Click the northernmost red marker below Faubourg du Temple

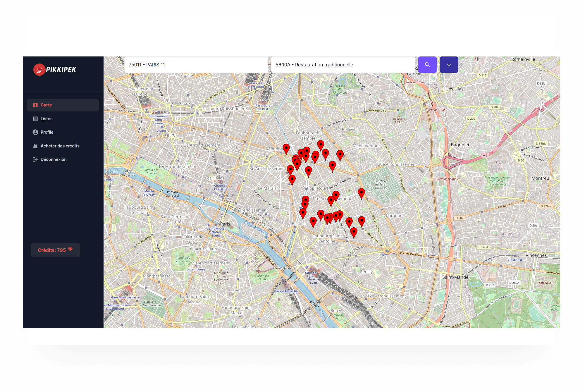coord(321,145)
